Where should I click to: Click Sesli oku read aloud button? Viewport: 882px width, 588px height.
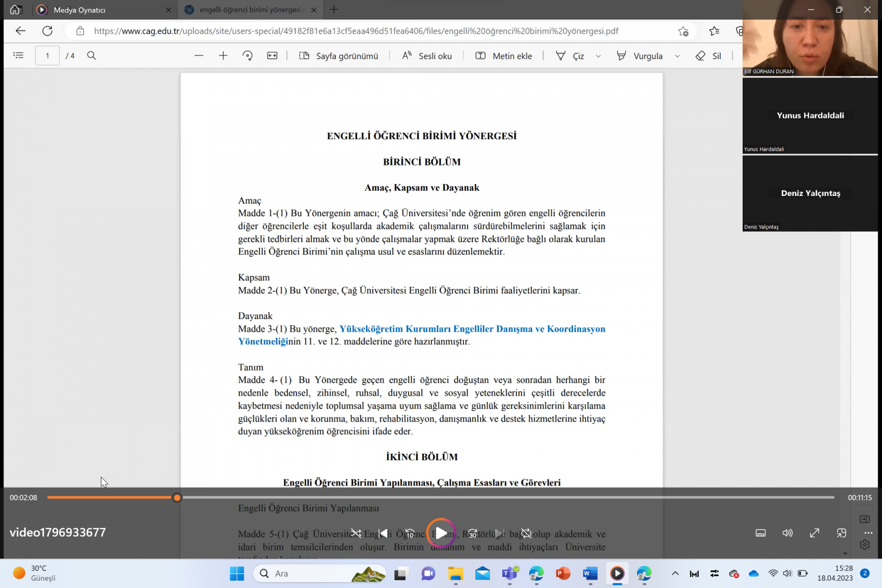427,56
